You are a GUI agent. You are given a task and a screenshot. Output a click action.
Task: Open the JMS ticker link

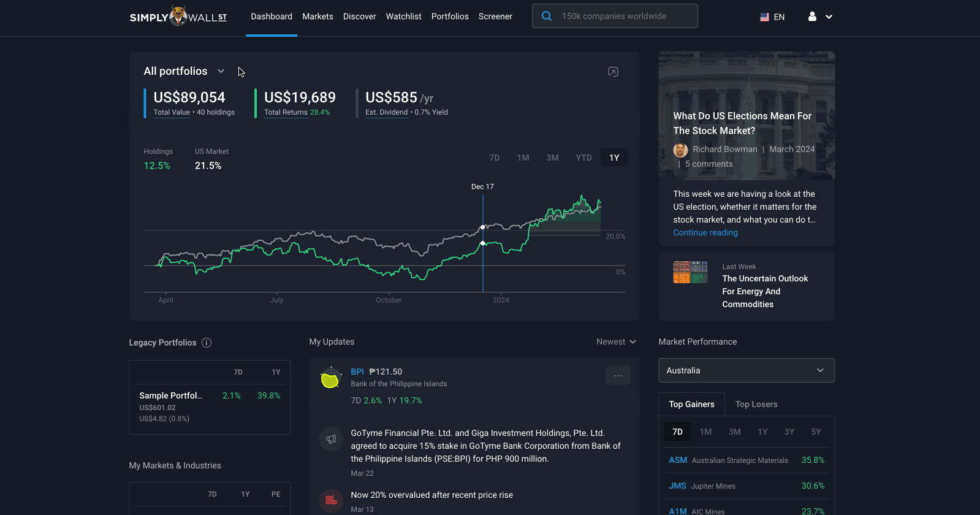tap(677, 486)
